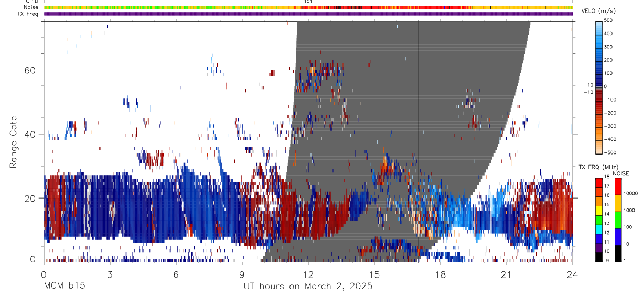Viewport: 644px width, 297px height.
Task: Click the x-axis hour label '3'
Action: click(110, 274)
